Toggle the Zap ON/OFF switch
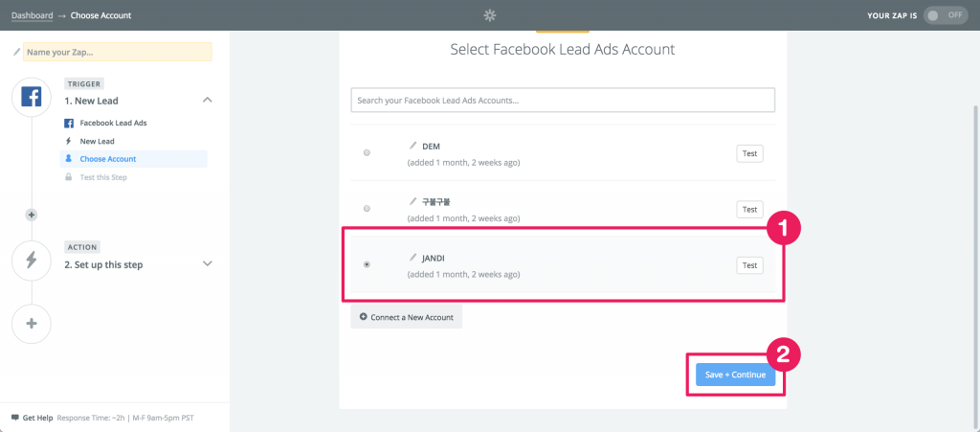The width and height of the screenshot is (980, 432). pyautogui.click(x=946, y=15)
